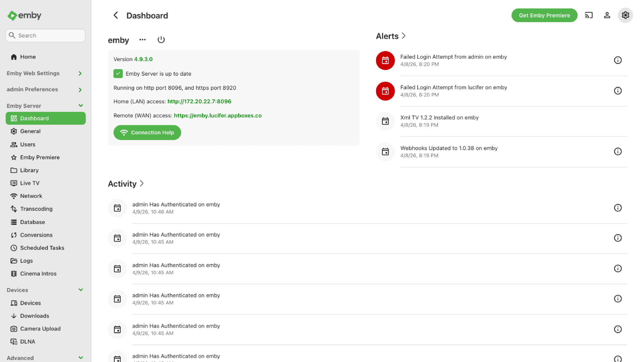Show info for failed lucifer login alert

pyautogui.click(x=618, y=91)
